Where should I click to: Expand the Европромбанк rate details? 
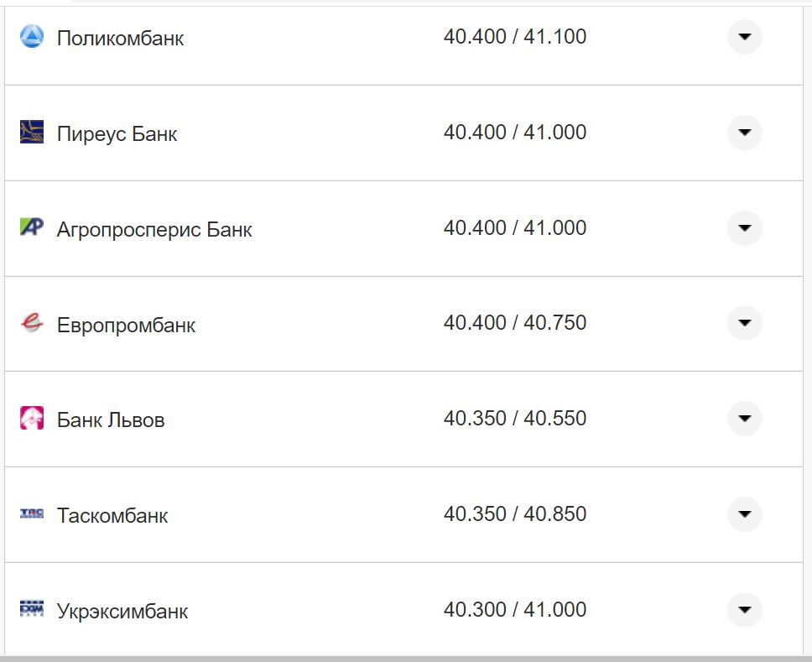coord(744,324)
